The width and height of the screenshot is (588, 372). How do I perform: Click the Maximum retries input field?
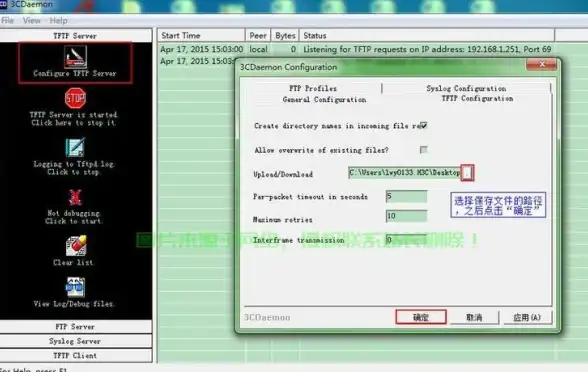[406, 216]
